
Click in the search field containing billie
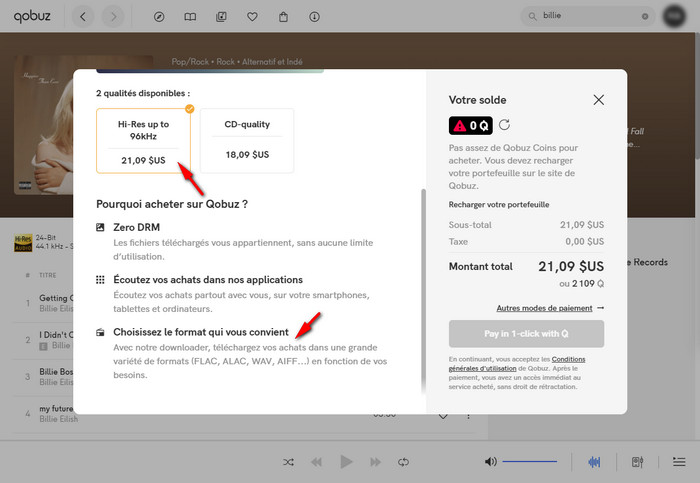point(585,17)
